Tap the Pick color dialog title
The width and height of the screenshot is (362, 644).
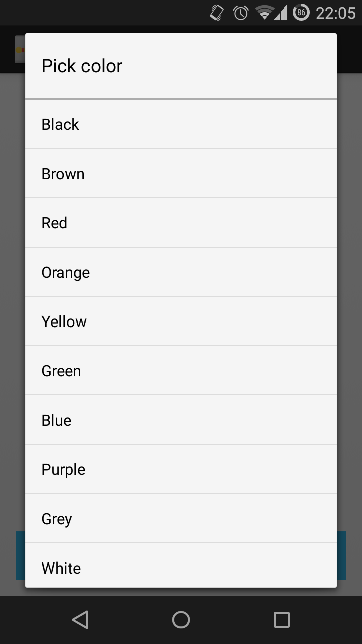[x=81, y=65]
